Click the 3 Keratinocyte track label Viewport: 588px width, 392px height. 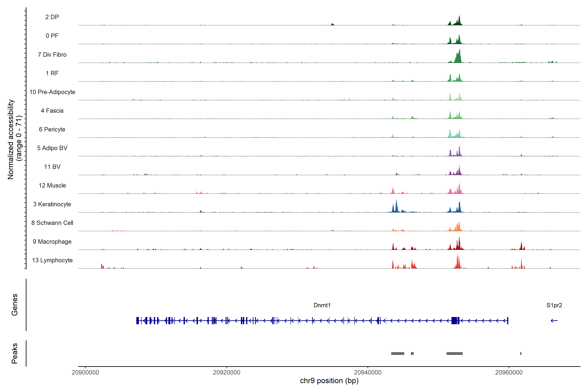pos(52,204)
